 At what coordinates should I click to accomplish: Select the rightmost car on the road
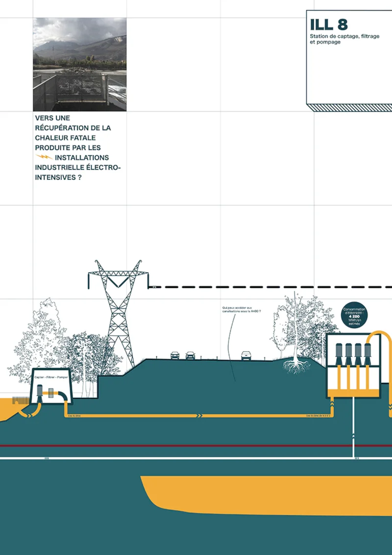coord(247,355)
